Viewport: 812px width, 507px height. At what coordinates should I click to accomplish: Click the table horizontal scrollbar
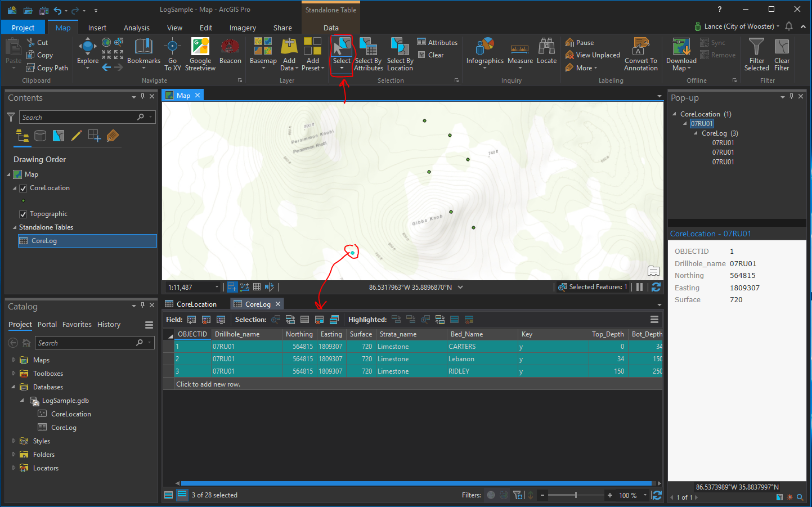click(416, 483)
